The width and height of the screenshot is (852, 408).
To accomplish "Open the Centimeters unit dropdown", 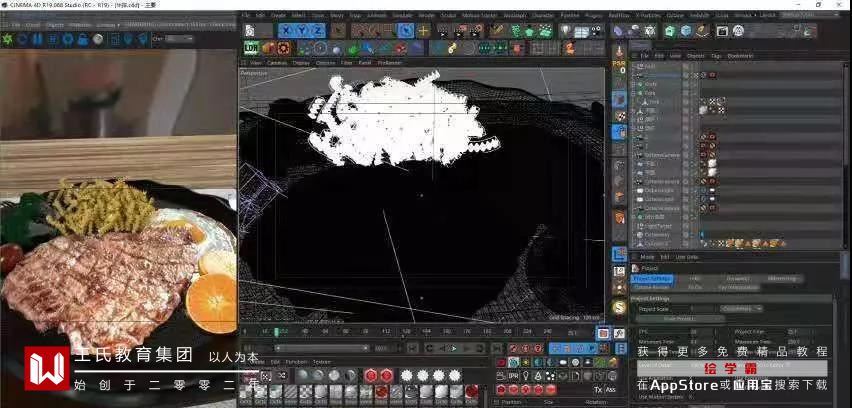I will tap(741, 309).
